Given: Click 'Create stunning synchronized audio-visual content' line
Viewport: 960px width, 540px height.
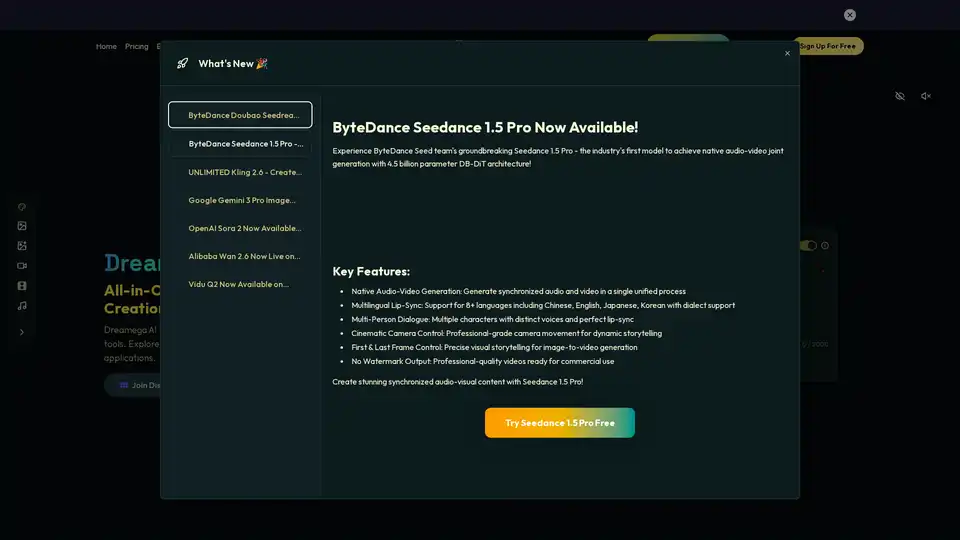Looking at the screenshot, I should 457,381.
